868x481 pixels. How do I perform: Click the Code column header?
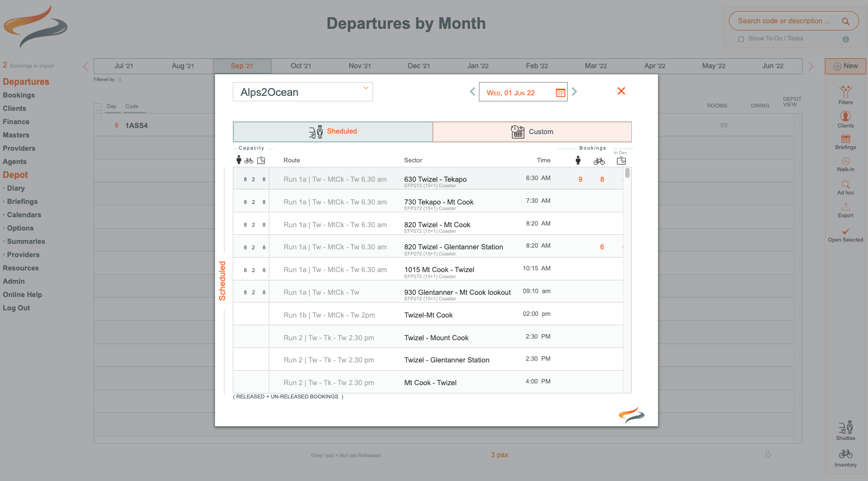point(132,106)
